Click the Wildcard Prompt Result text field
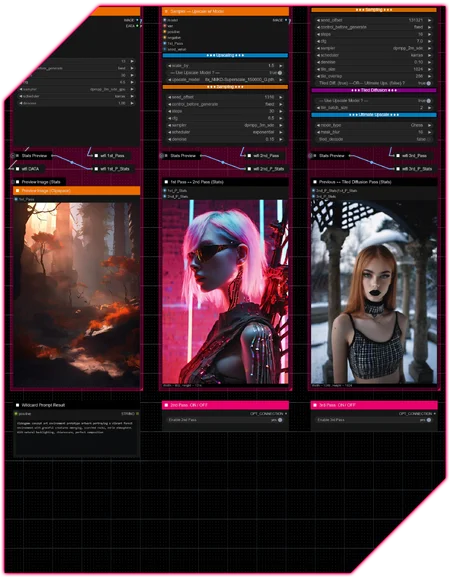Viewport: 450px width, 579px height. tap(76, 438)
